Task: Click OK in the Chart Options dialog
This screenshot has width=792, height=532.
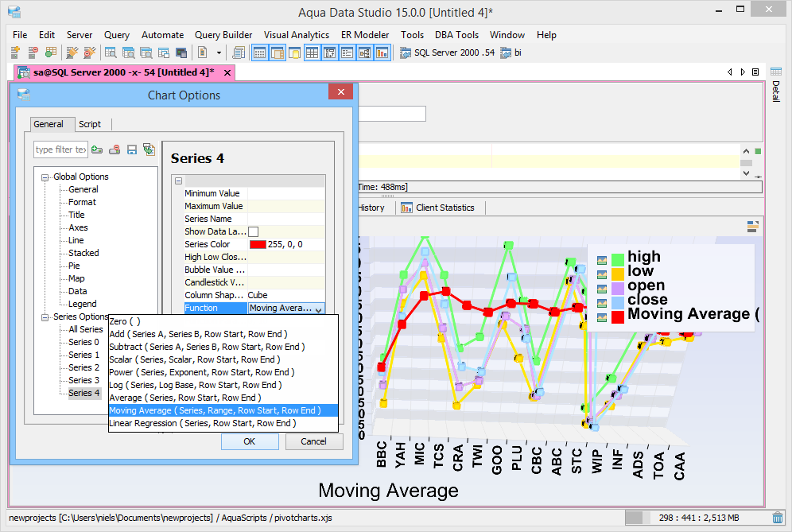Action: (x=250, y=441)
